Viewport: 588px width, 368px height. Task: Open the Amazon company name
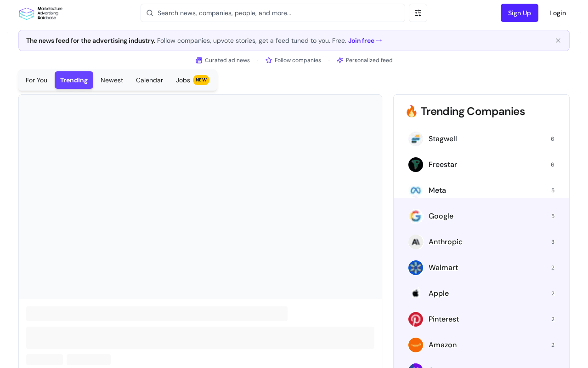(x=443, y=345)
